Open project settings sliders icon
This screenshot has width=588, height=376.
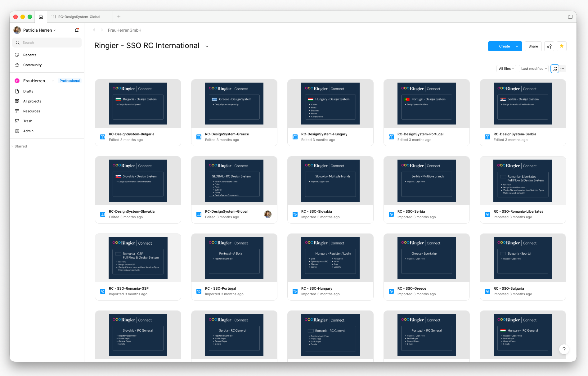[549, 46]
